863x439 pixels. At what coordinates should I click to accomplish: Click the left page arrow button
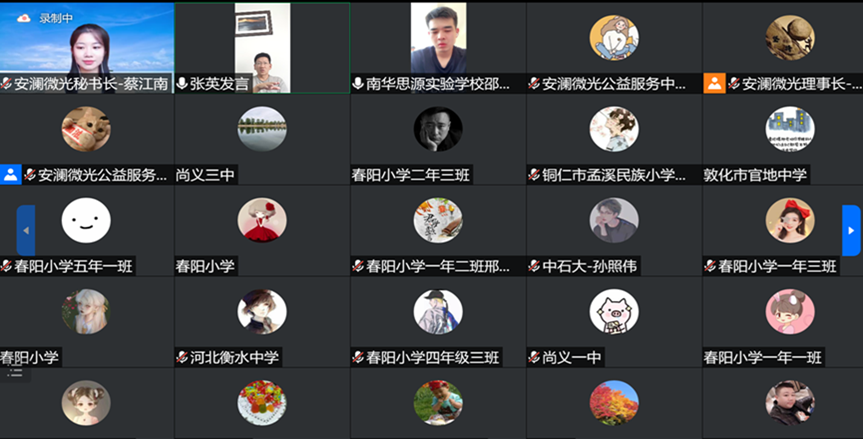[x=26, y=231]
